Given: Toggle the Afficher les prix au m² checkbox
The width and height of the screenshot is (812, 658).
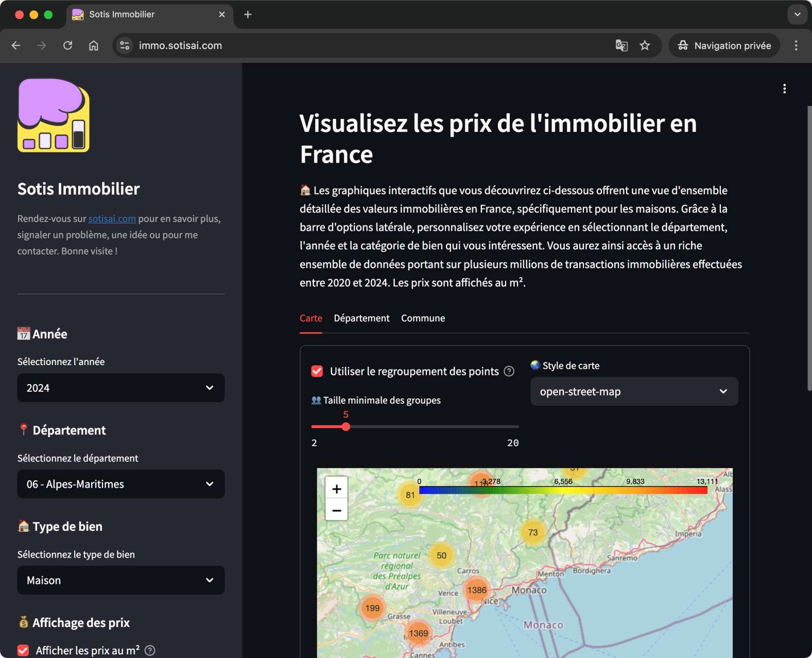Looking at the screenshot, I should (x=23, y=650).
